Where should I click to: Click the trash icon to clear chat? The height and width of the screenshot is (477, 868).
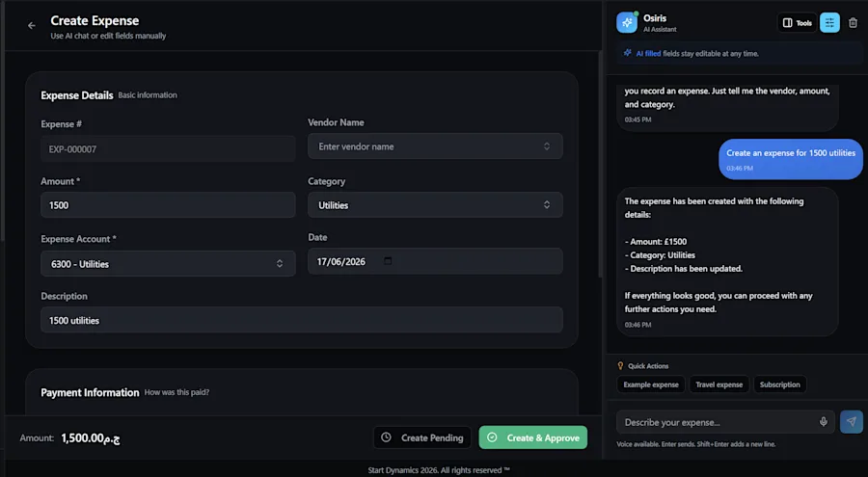[853, 23]
